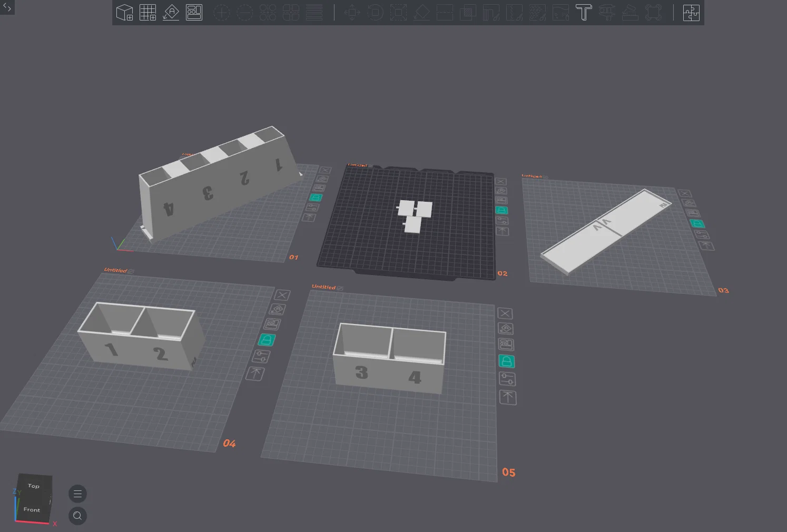Expand the collapsed sidebar with the top-left arrow

7,7
